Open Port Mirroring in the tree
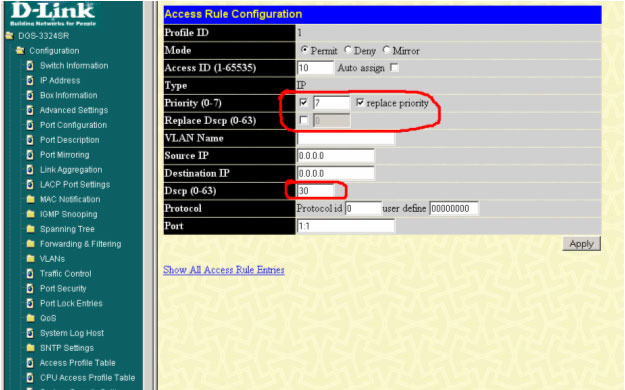The height and width of the screenshot is (390, 625). point(65,155)
